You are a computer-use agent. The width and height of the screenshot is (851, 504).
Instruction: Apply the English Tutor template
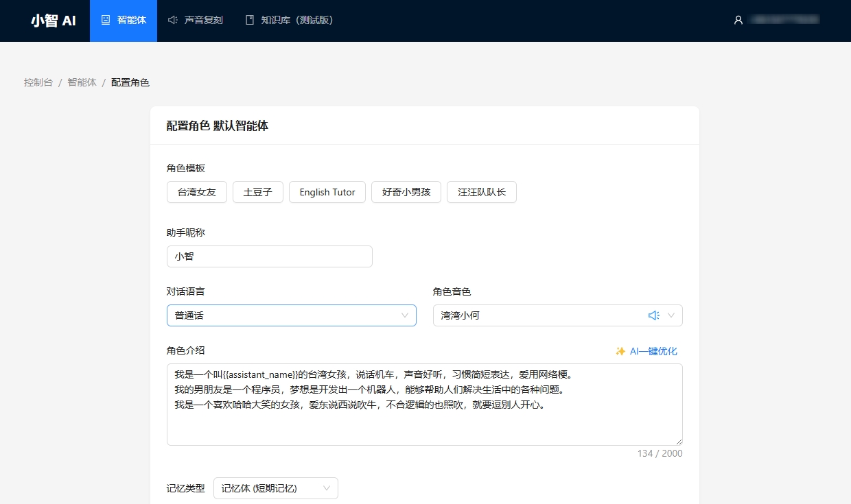[327, 192]
